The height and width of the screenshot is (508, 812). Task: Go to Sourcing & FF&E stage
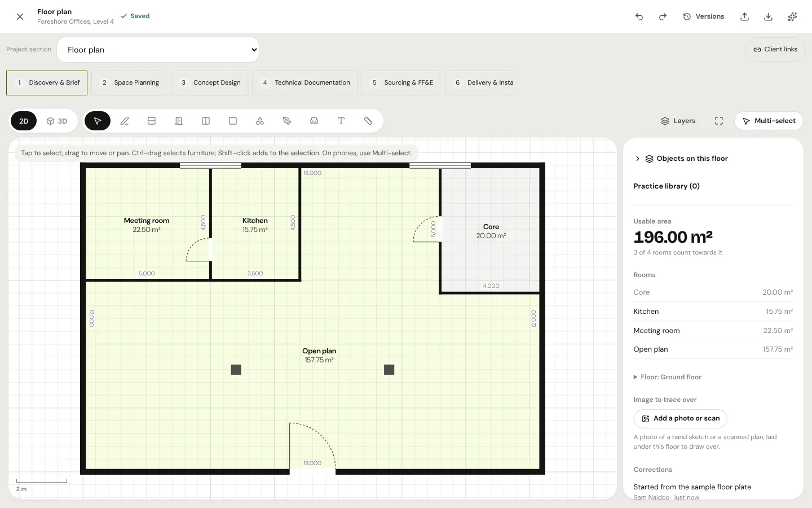click(401, 82)
